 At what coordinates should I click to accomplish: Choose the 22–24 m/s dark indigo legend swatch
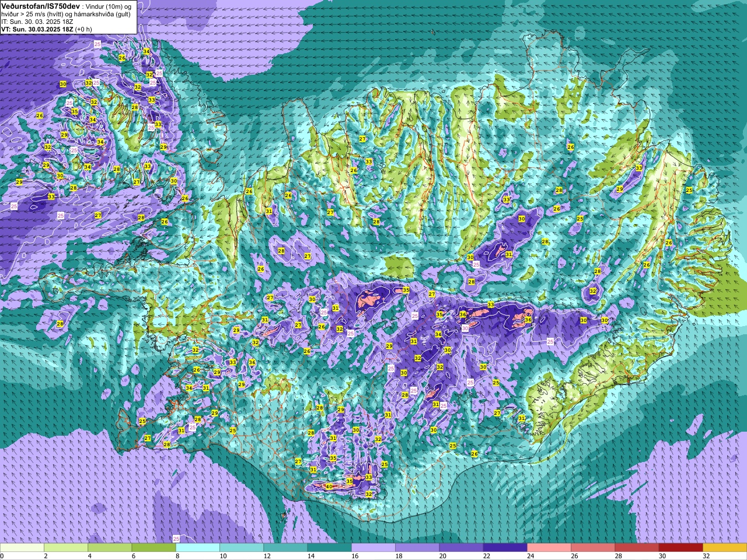pyautogui.click(x=505, y=548)
